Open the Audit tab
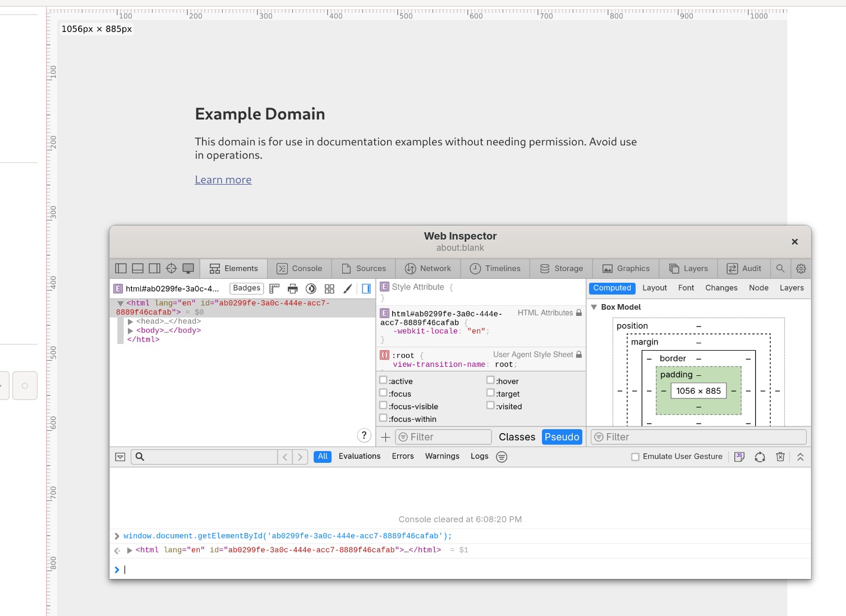846x616 pixels. pos(744,269)
